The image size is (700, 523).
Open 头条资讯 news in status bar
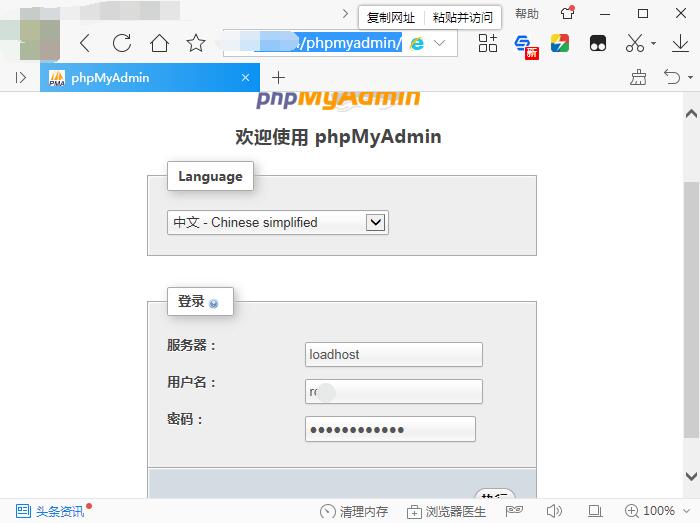(50, 511)
